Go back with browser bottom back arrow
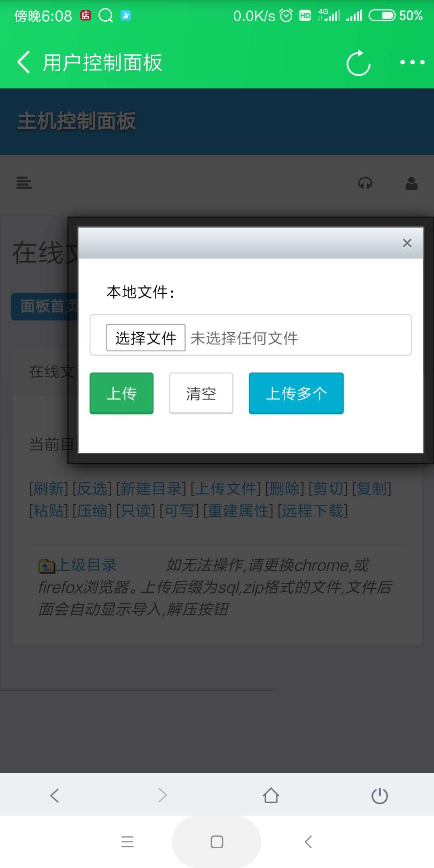The width and height of the screenshot is (434, 868). 55,795
